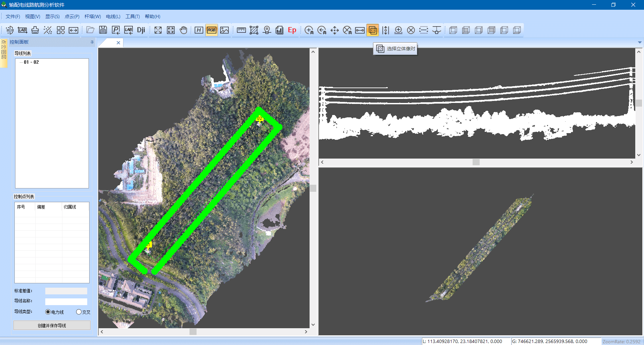The height and width of the screenshot is (345, 644).
Task: Select the Pan (hand) tool
Action: pos(183,30)
